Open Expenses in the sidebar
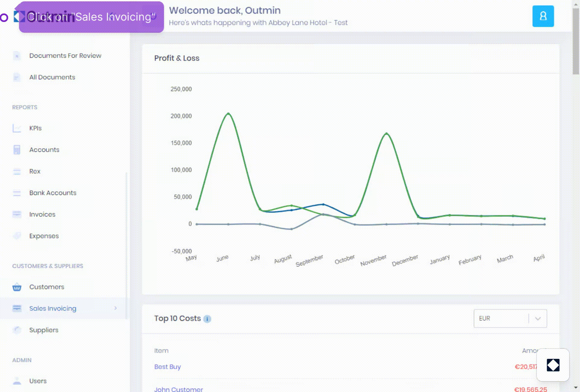This screenshot has height=392, width=580. pos(44,236)
